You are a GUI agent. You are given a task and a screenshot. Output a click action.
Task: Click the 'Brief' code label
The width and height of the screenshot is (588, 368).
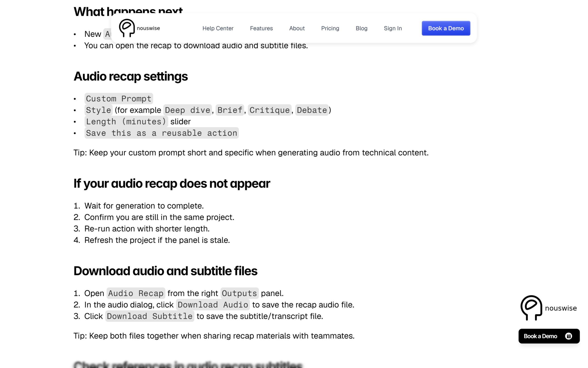click(230, 110)
